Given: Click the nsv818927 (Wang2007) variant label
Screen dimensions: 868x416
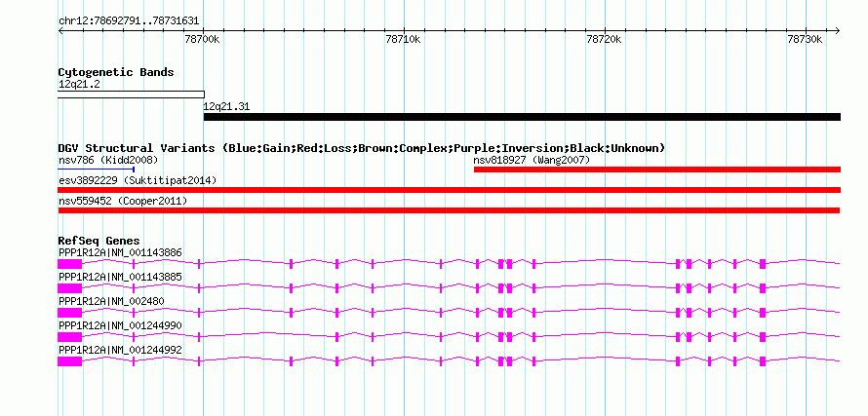Looking at the screenshot, I should coord(532,161).
